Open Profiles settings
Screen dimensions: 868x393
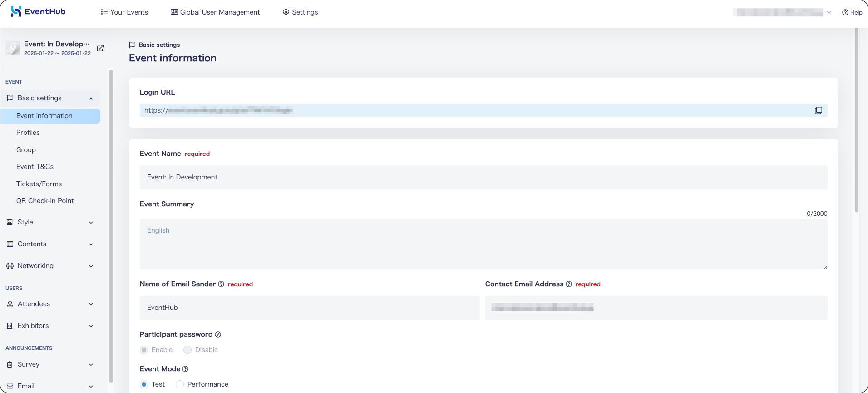28,133
